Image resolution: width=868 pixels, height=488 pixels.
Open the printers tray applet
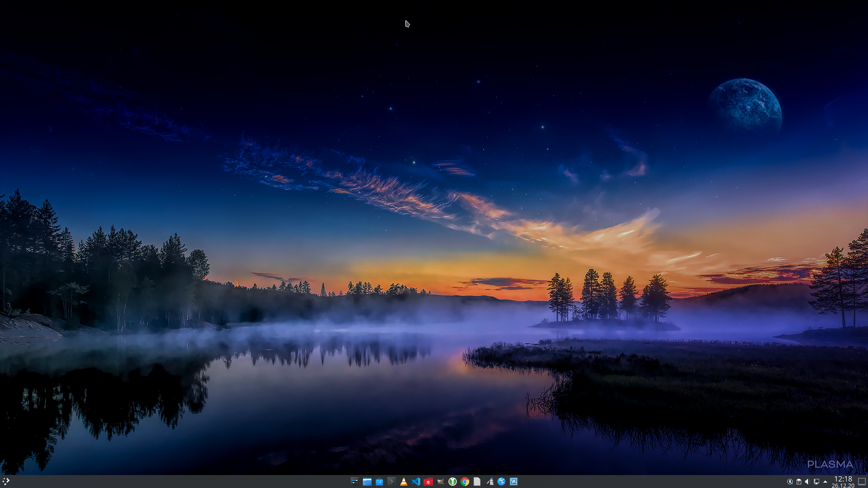pos(798,482)
